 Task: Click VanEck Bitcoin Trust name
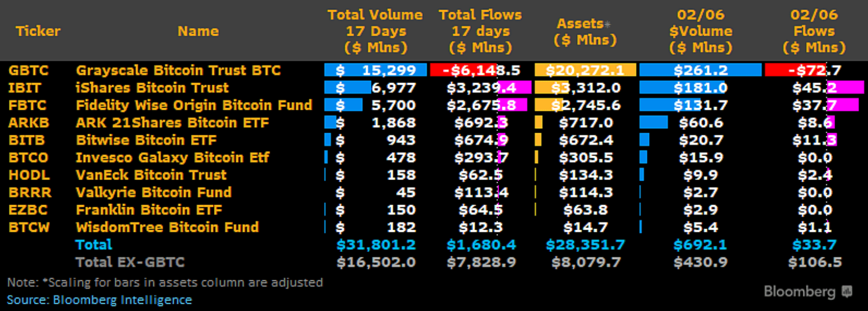151,174
